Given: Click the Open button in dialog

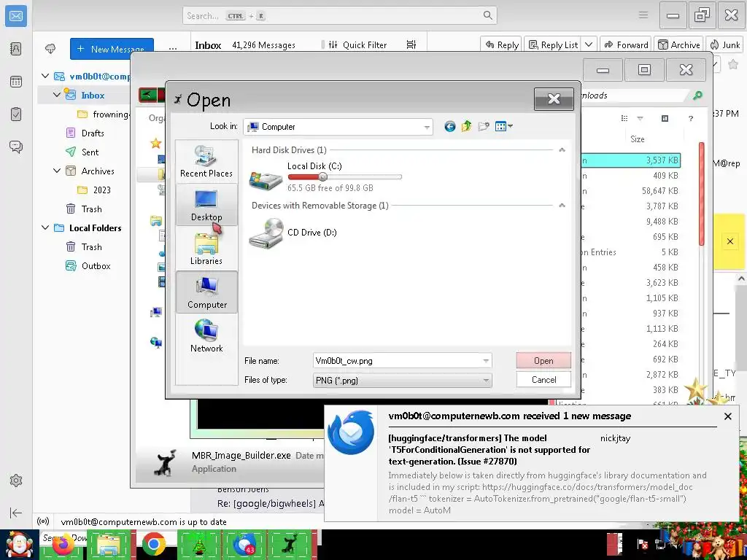Looking at the screenshot, I should [x=543, y=360].
